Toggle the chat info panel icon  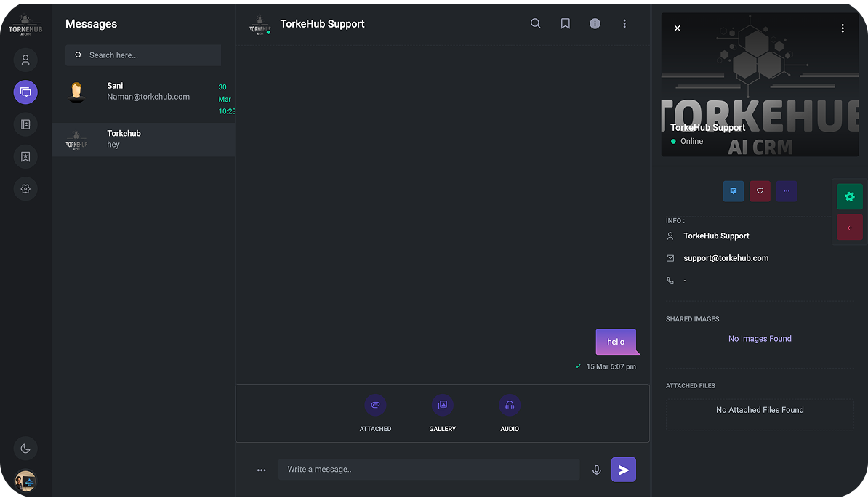[595, 24]
